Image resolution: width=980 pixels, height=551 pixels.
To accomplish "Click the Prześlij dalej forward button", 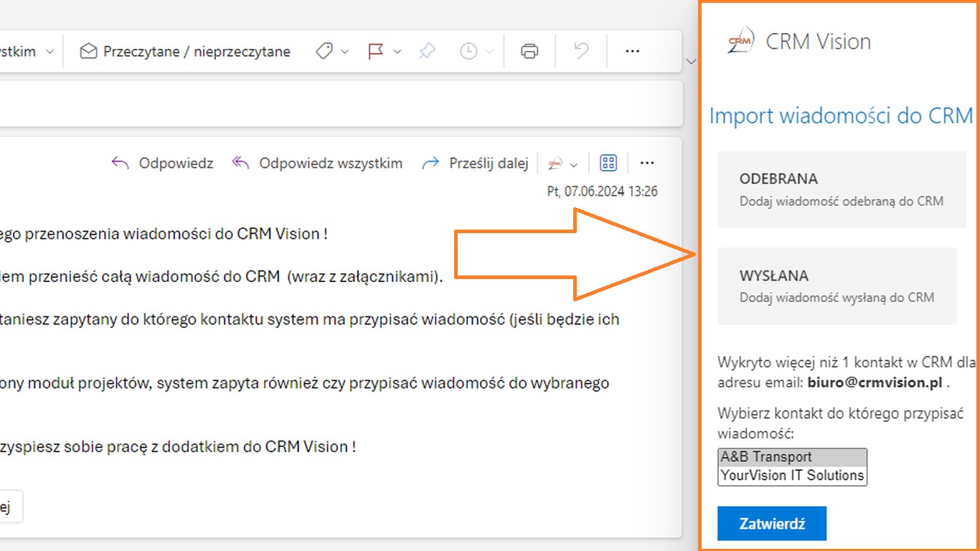I will (x=475, y=164).
